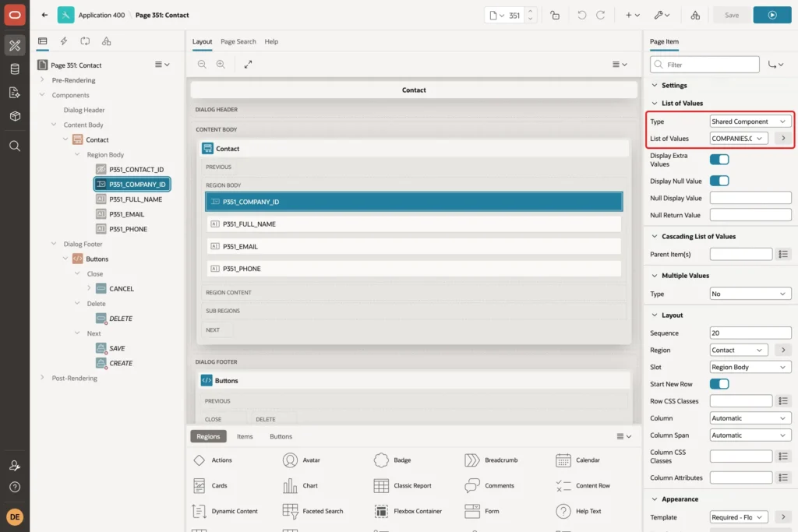Open the Column Span dropdown
Screen dimensions: 798x532
point(750,435)
